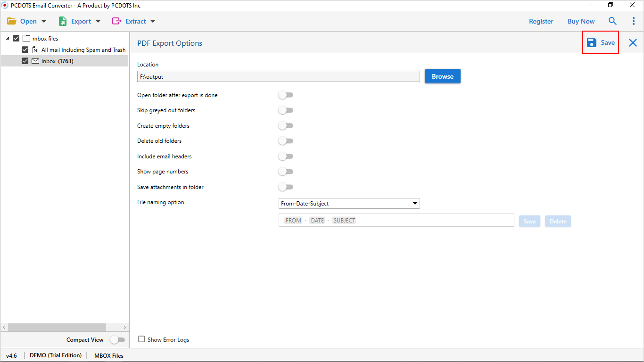Screen dimensions: 644x362
Task: Click the DEMO (Trial Edition) status text
Action: [x=56, y=355]
